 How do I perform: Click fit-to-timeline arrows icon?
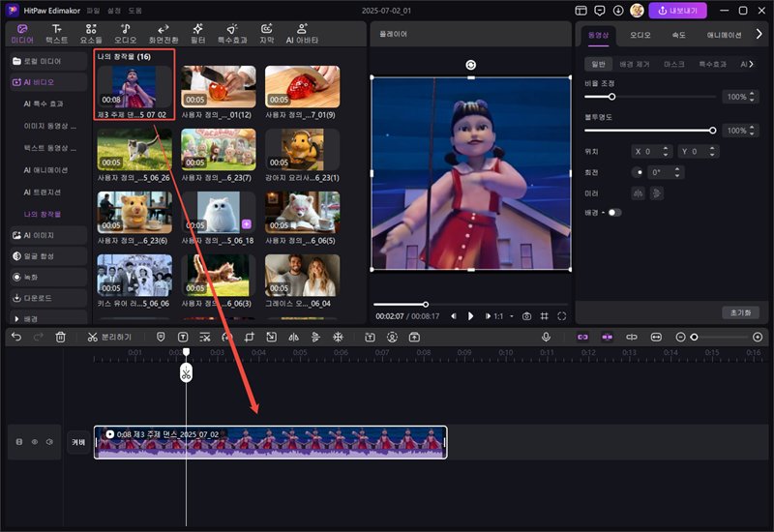(x=656, y=337)
